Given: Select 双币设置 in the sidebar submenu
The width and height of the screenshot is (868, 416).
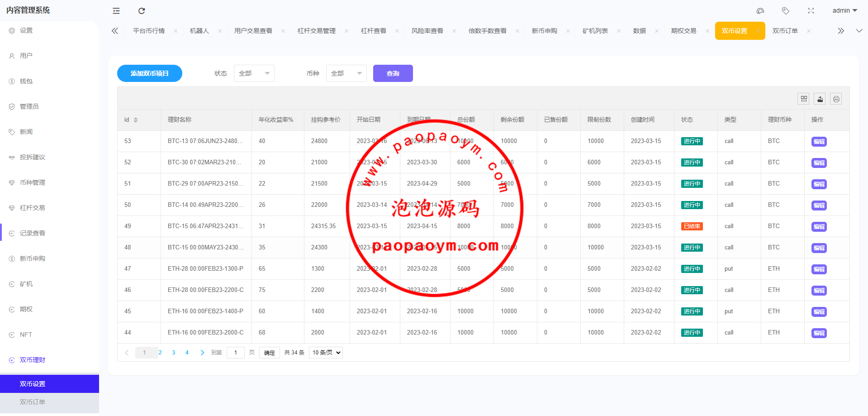Looking at the screenshot, I should pos(49,384).
